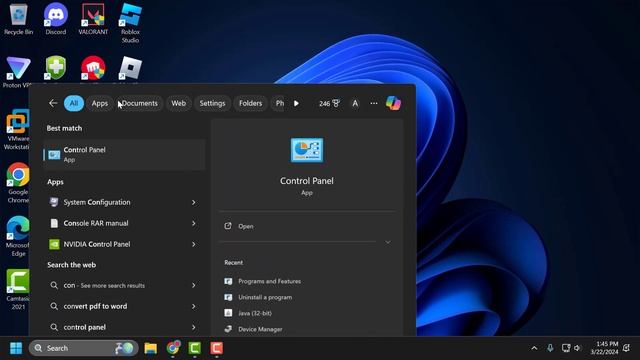Viewport: 640px width, 360px height.
Task: Open Control Panel best match result
Action: (x=124, y=155)
